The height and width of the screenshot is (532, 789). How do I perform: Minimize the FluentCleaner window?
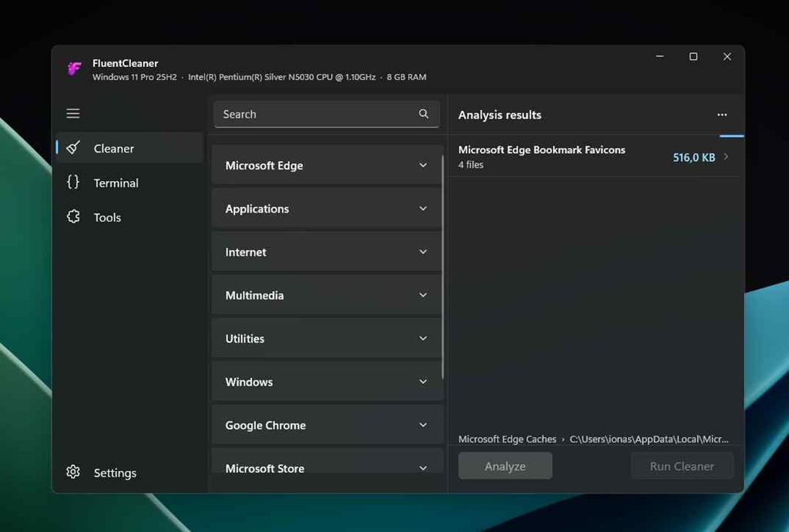(x=660, y=56)
